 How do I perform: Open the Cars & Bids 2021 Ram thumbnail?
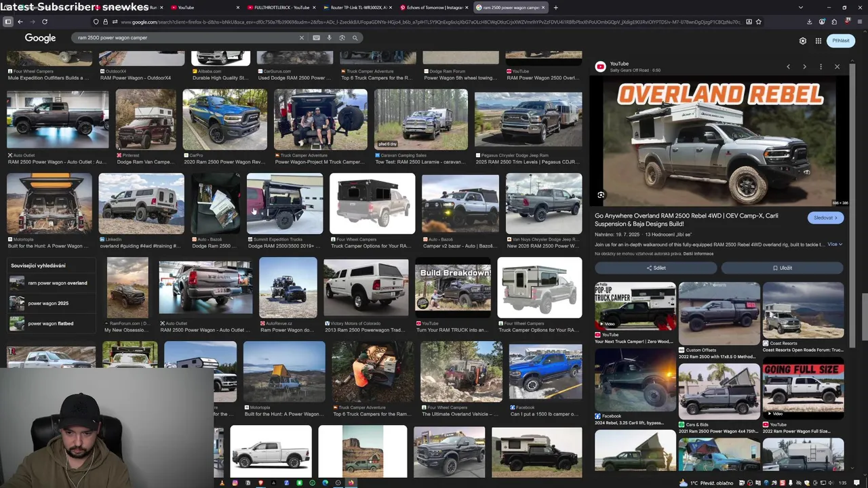pyautogui.click(x=719, y=392)
